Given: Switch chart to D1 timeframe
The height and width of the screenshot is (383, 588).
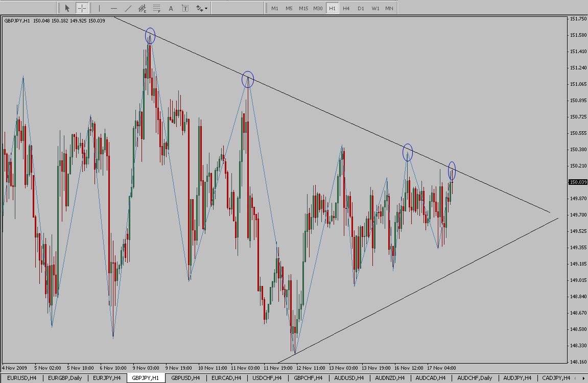Looking at the screenshot, I should [361, 8].
